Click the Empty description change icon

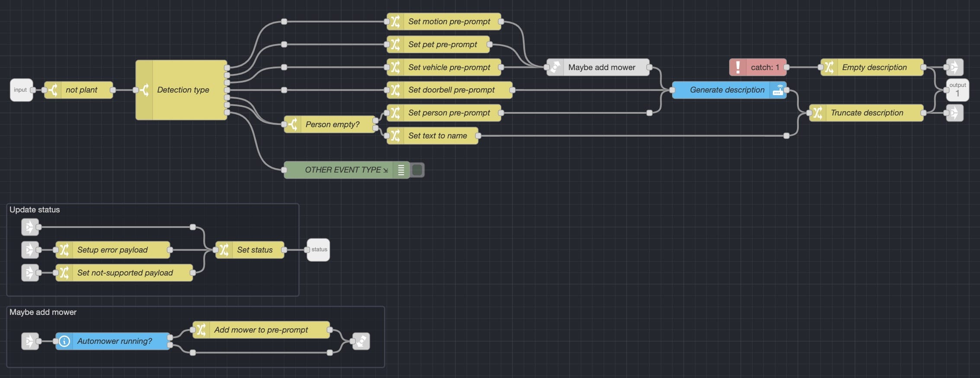tap(829, 67)
